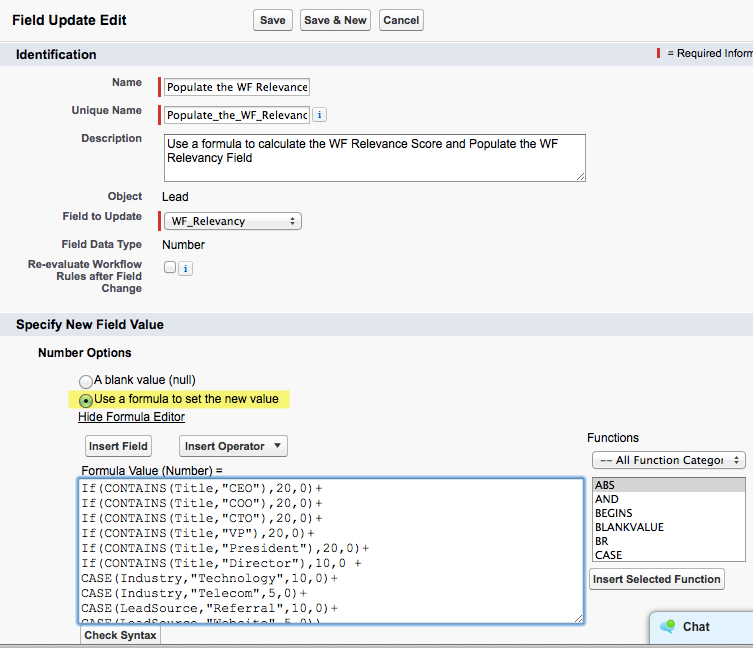
Task: Click the formula editor resize handle
Action: [579, 619]
